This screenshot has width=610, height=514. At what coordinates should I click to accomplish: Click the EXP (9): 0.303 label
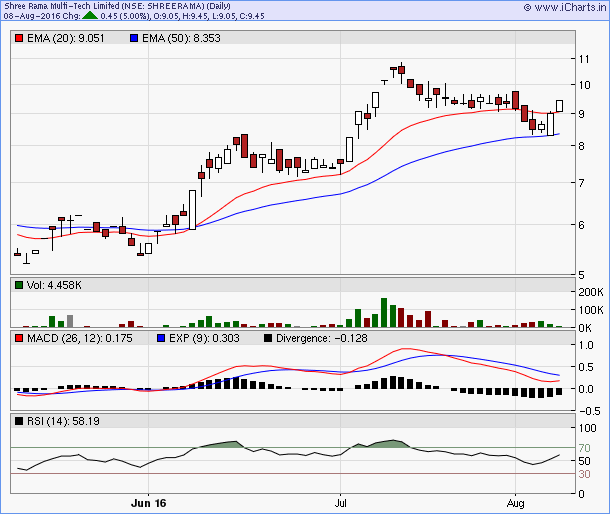click(204, 338)
